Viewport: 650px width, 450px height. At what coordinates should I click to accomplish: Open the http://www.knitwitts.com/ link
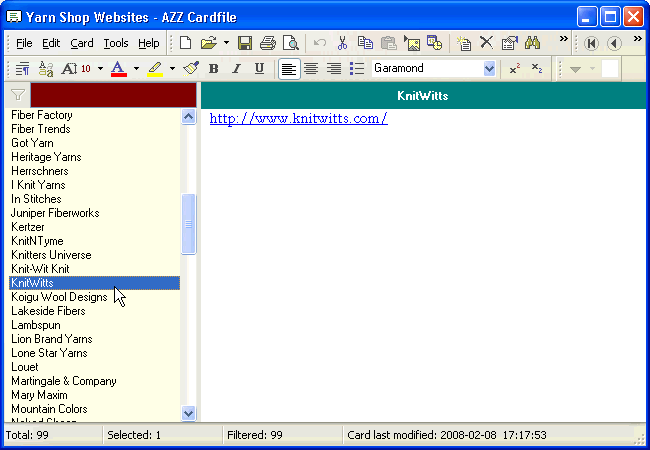(x=298, y=119)
